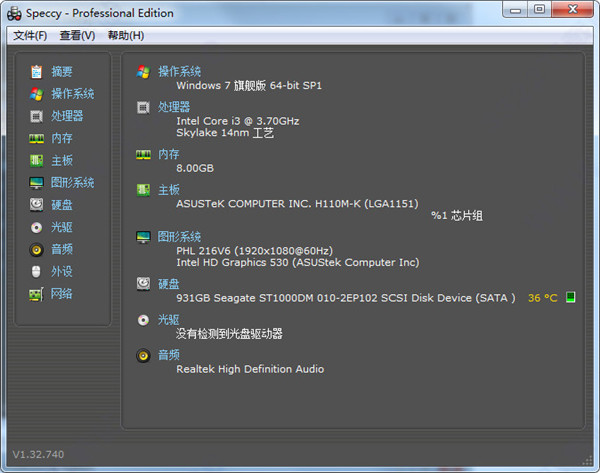Open the 硬盘 heading link in summary

[169, 284]
